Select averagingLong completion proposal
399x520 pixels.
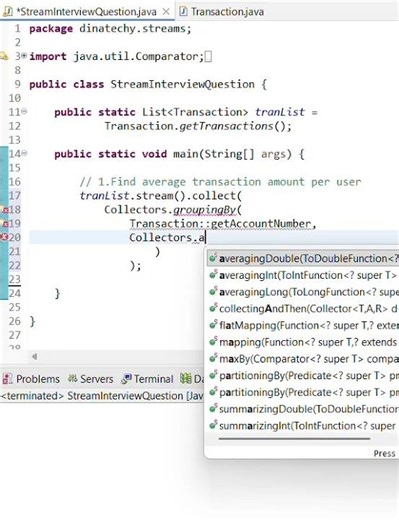tap(303, 292)
